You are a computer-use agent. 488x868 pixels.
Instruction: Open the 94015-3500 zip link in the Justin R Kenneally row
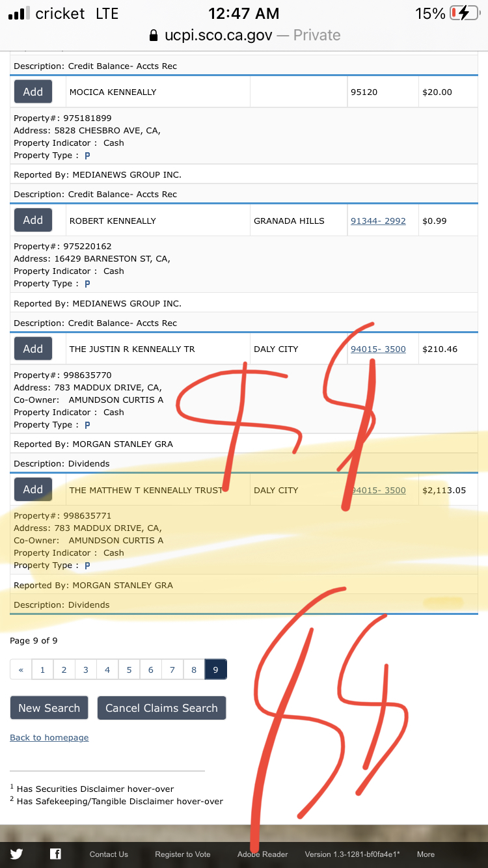(378, 349)
